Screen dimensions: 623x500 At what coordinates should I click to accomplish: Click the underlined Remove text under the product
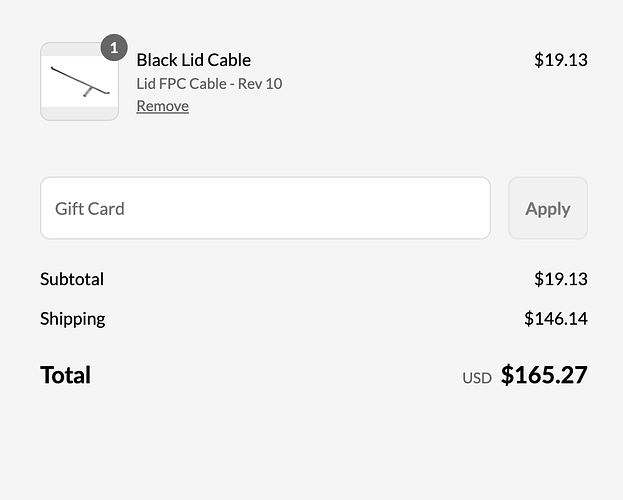(x=163, y=106)
